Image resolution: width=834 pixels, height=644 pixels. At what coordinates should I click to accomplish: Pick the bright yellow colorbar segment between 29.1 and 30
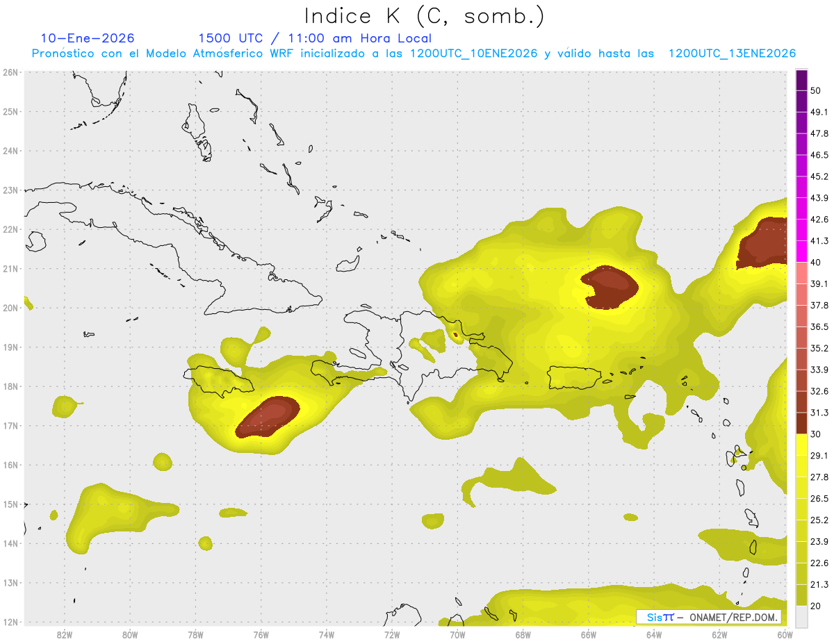[801, 445]
